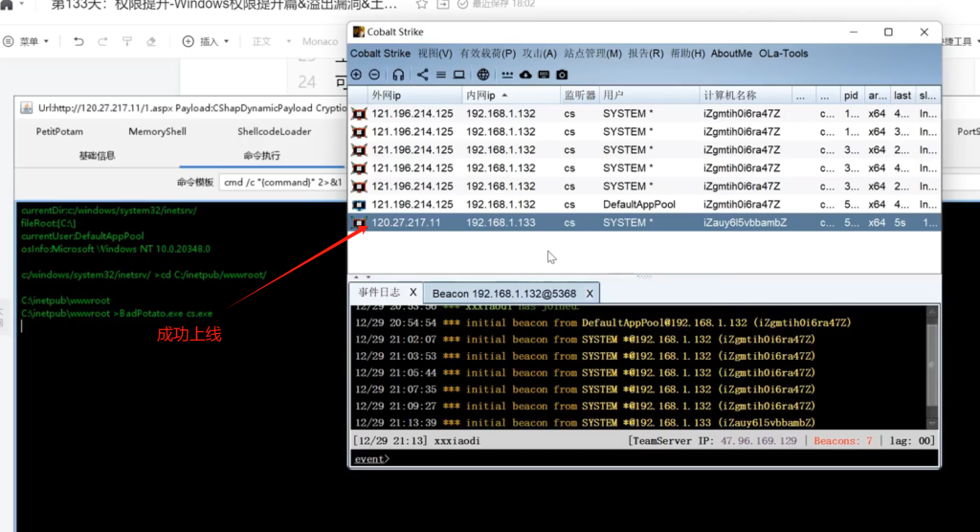
Task: Open the Monaco font dropdown
Action: pyautogui.click(x=320, y=41)
